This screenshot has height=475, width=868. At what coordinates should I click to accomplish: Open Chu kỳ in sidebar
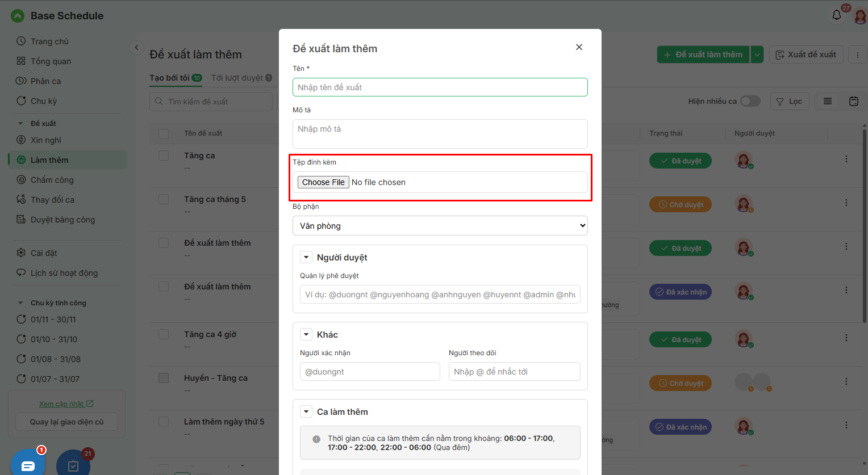(x=44, y=101)
